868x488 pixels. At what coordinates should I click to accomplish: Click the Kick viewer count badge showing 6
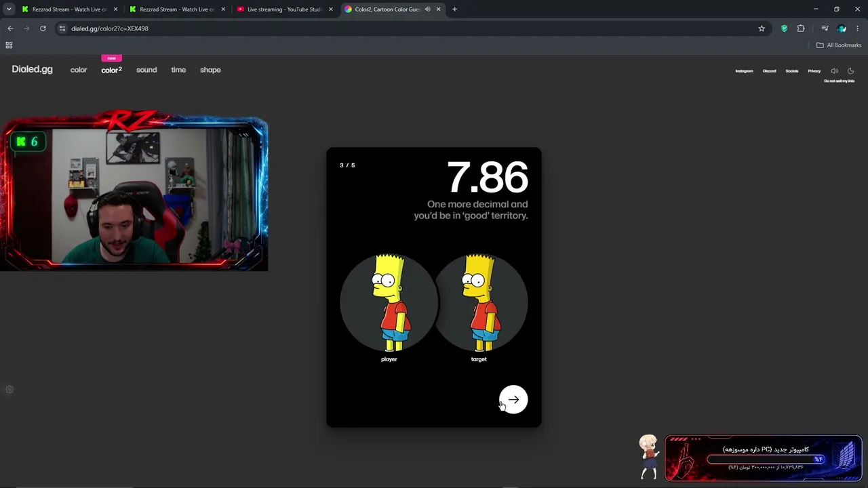(x=28, y=142)
